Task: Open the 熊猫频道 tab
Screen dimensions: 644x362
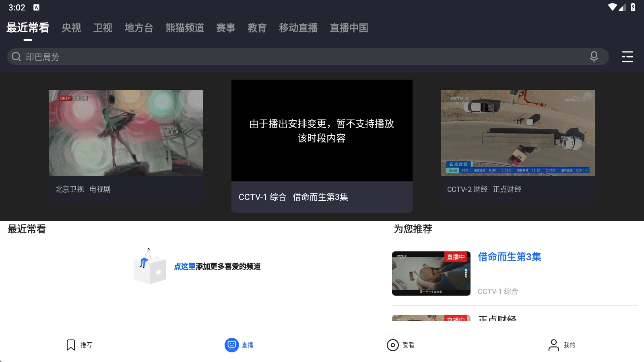Action: pyautogui.click(x=185, y=28)
